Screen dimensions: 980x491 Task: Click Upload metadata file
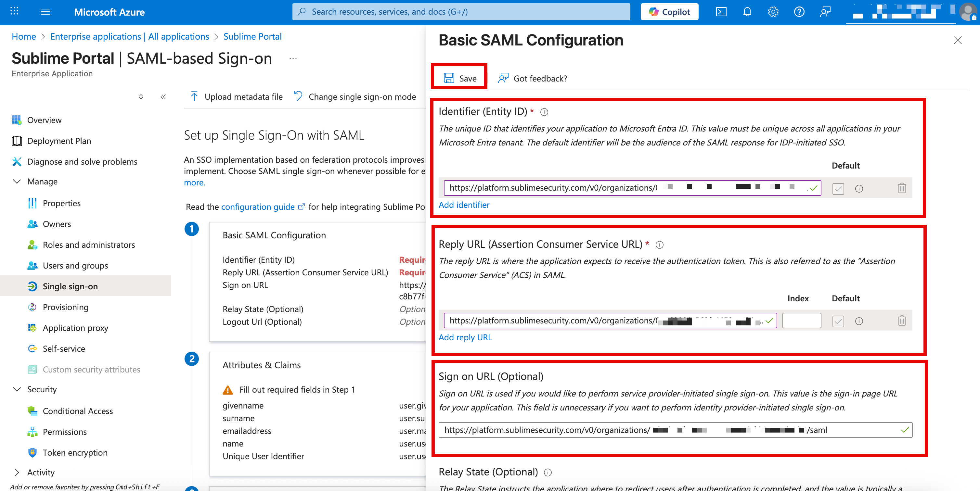[236, 96]
